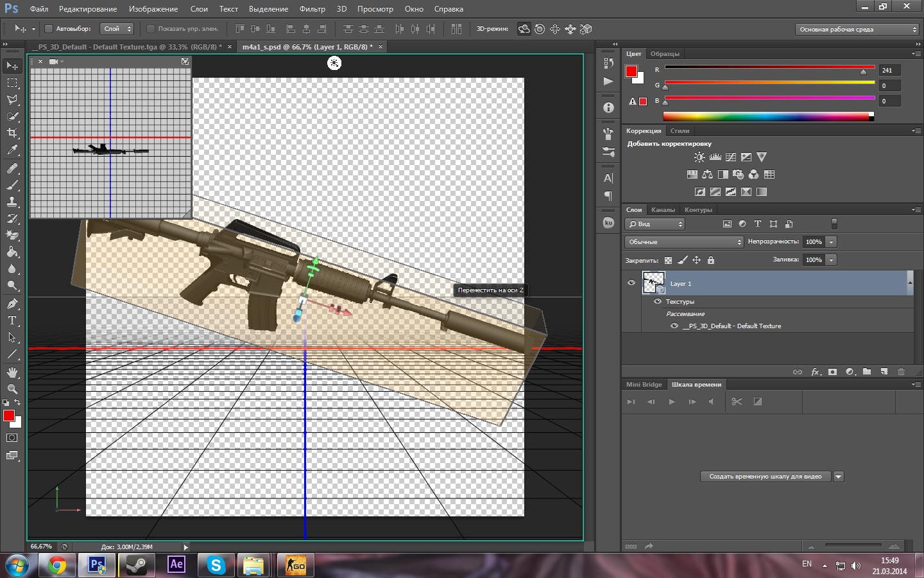This screenshot has height=578, width=924.
Task: Click foreground red color swatch in Color panel
Action: pos(631,71)
